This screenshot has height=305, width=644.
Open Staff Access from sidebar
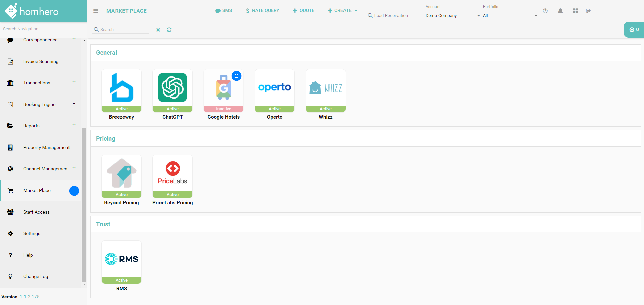point(36,212)
